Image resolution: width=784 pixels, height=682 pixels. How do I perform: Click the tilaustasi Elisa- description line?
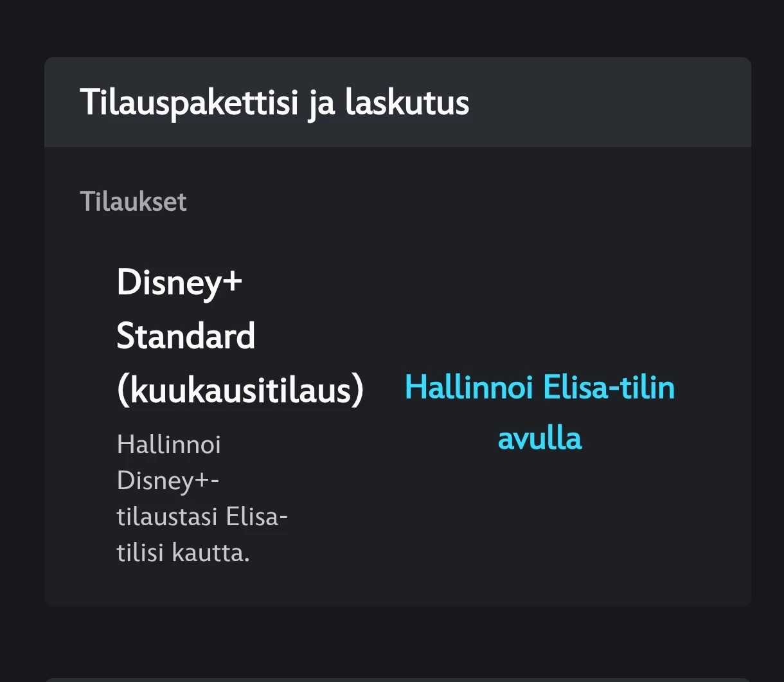[x=202, y=517]
